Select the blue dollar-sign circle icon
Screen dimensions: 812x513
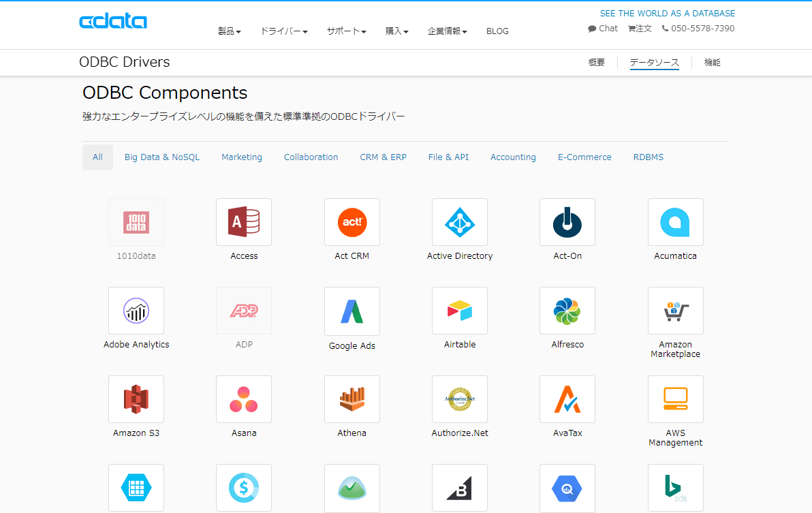click(244, 488)
